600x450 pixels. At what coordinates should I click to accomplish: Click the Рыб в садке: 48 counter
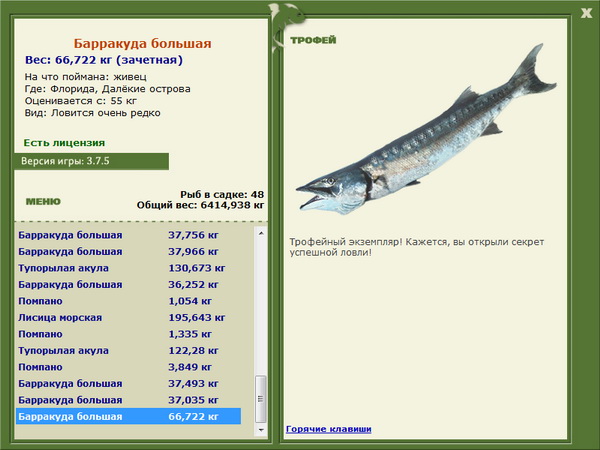[x=222, y=194]
